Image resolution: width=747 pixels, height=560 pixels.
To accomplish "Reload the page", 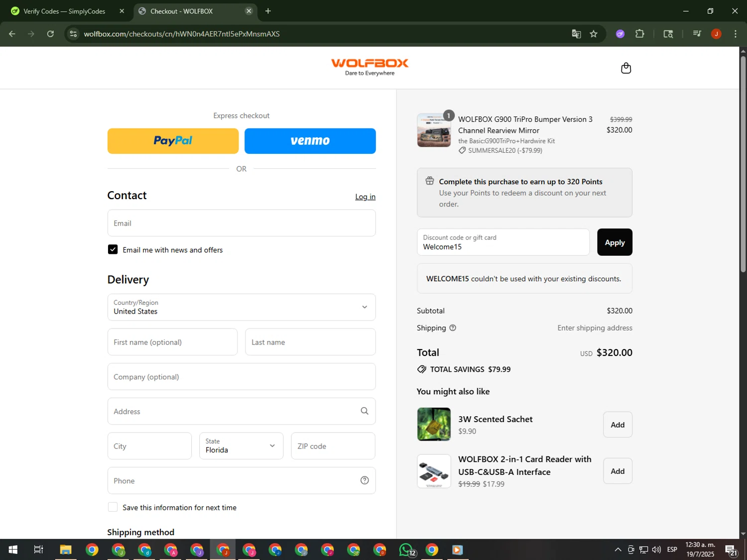I will click(x=50, y=34).
